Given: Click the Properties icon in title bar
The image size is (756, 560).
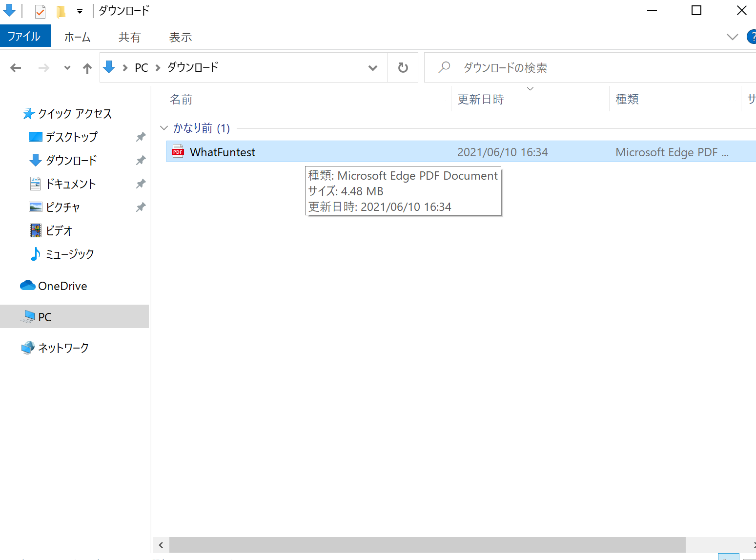Looking at the screenshot, I should 40,11.
